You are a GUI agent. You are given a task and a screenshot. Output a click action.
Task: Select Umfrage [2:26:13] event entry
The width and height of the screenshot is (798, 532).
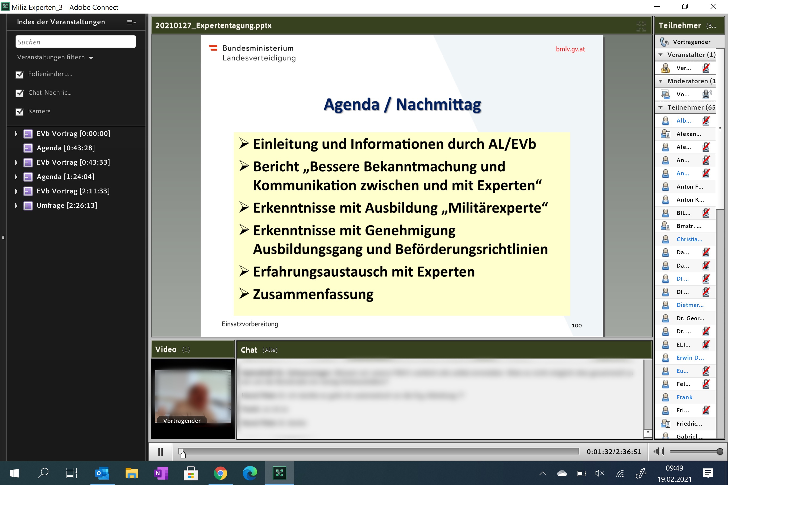66,206
